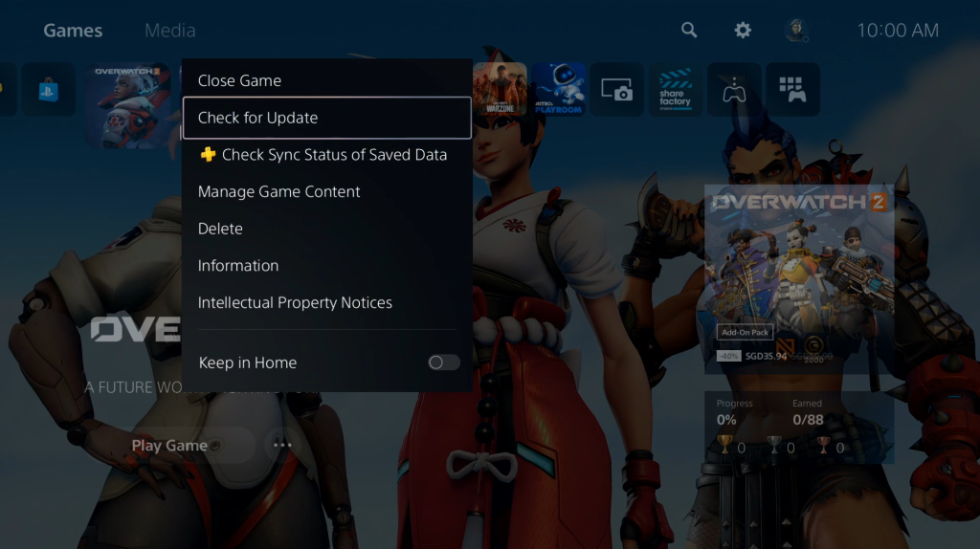Image resolution: width=980 pixels, height=549 pixels.
Task: Toggle the Keep in Home switch
Action: click(x=444, y=362)
